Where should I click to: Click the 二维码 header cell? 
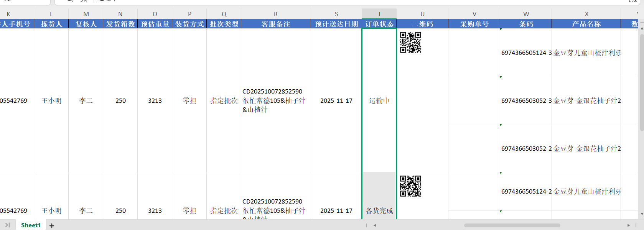point(422,24)
